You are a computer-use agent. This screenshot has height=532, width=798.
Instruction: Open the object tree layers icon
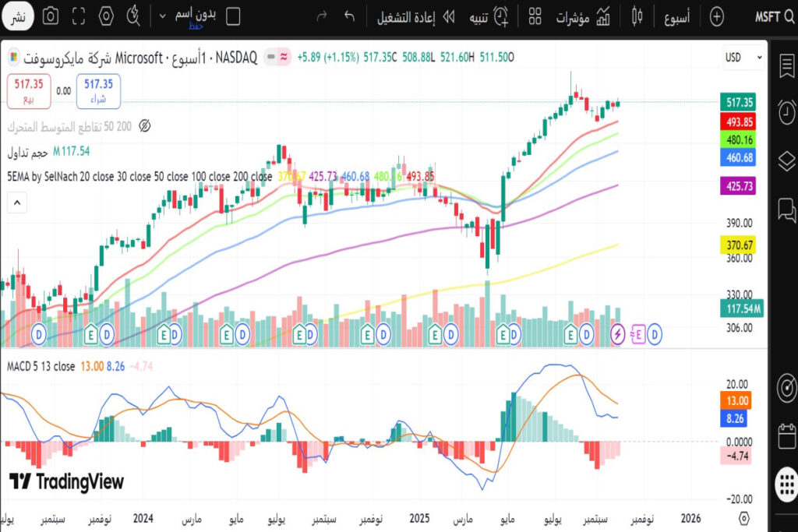pos(786,160)
